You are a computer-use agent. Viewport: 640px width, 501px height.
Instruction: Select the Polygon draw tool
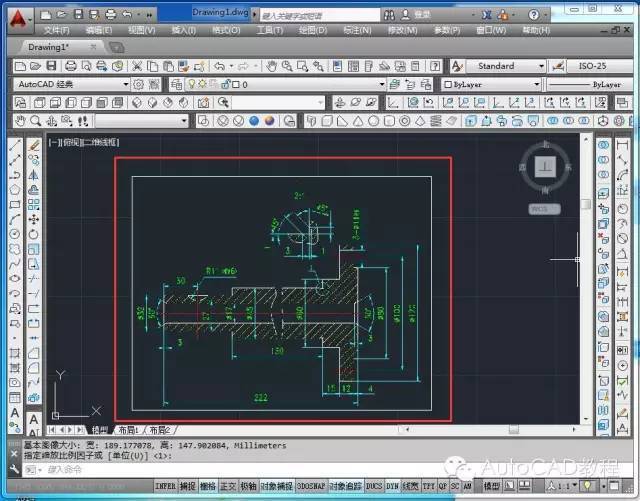pyautogui.click(x=15, y=189)
